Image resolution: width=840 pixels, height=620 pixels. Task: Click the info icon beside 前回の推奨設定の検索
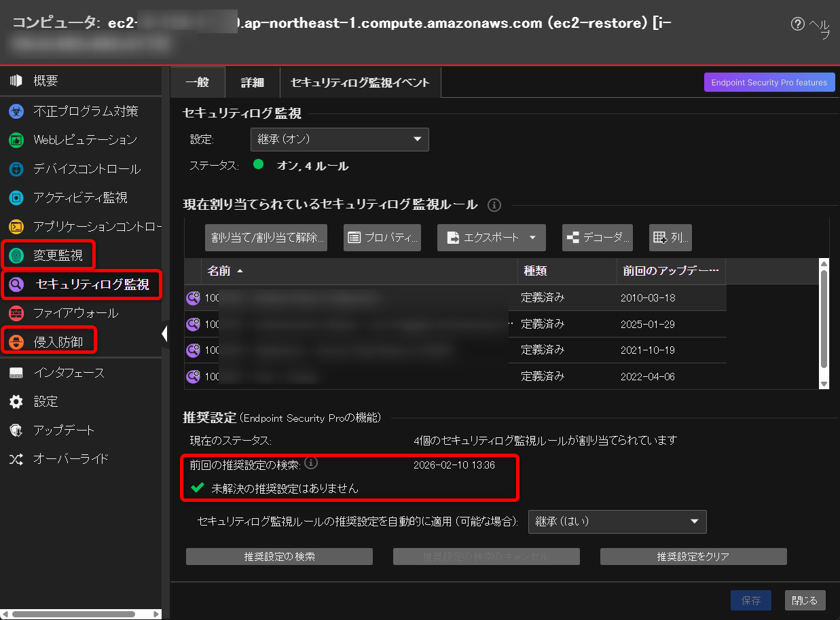tap(311, 462)
